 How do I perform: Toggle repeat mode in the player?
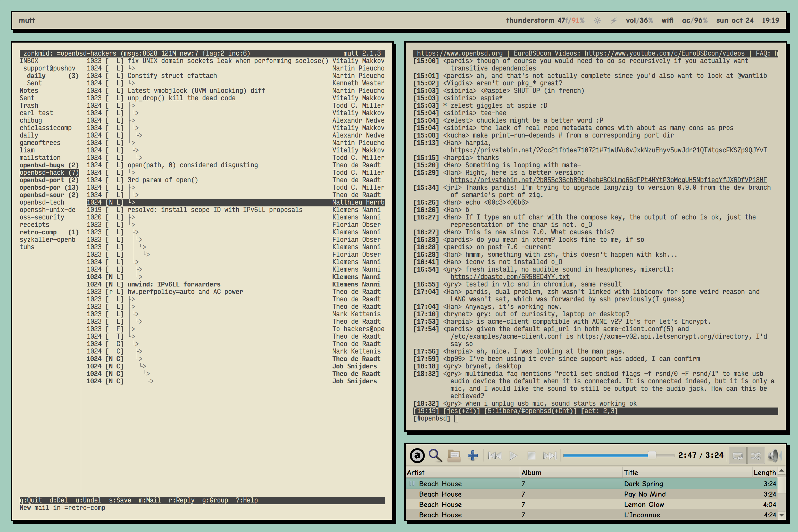coord(738,455)
